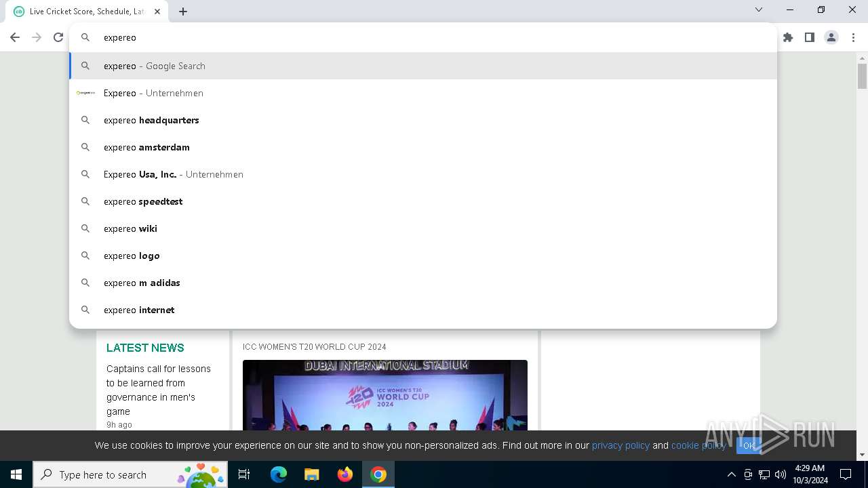Show hidden system tray icons
This screenshot has height=488, width=868.
pyautogui.click(x=731, y=474)
